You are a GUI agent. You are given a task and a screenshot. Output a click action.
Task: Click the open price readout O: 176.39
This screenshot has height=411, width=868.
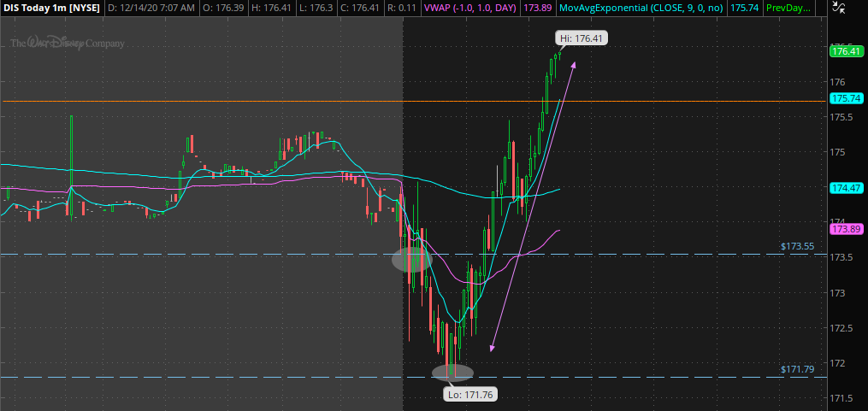[224, 9]
